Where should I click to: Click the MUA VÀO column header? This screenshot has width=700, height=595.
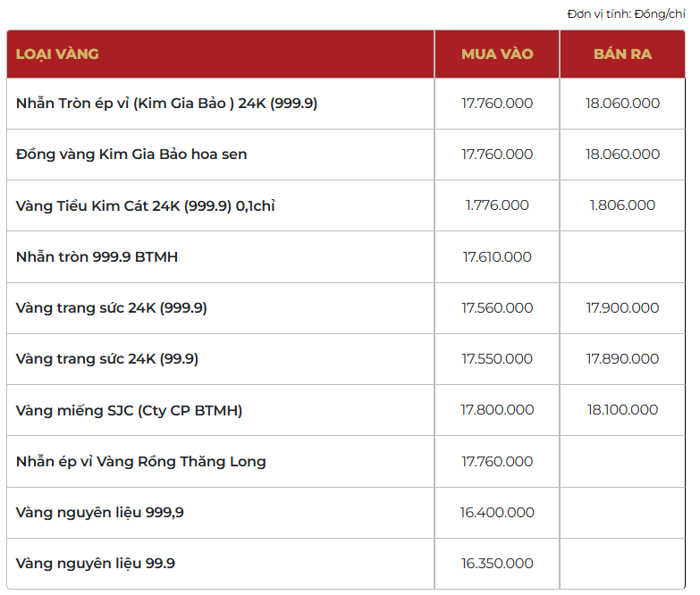(x=497, y=54)
